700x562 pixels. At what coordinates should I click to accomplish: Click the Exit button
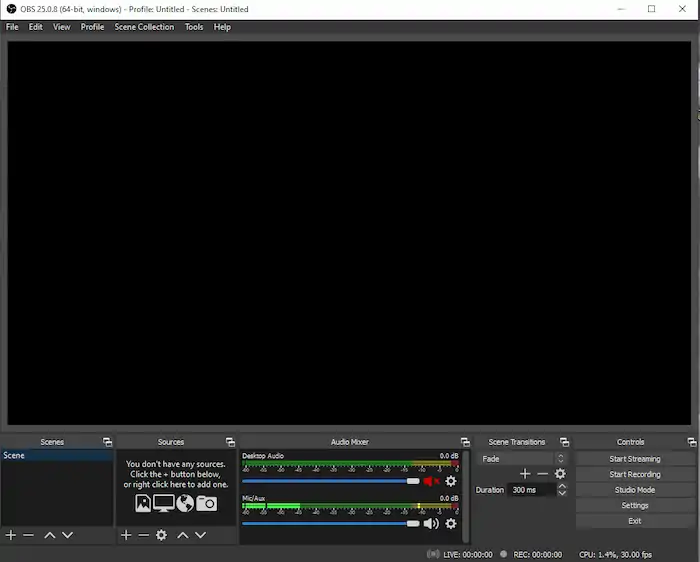point(635,521)
